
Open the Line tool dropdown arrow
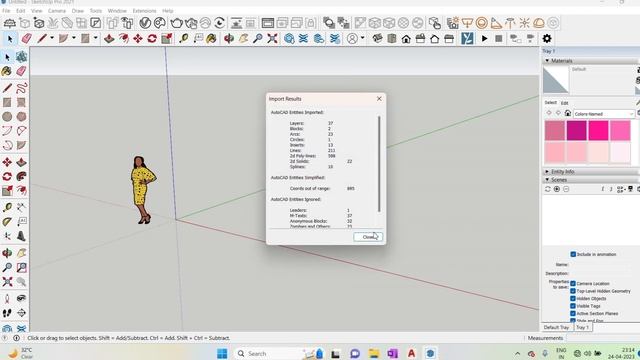coord(52,38)
